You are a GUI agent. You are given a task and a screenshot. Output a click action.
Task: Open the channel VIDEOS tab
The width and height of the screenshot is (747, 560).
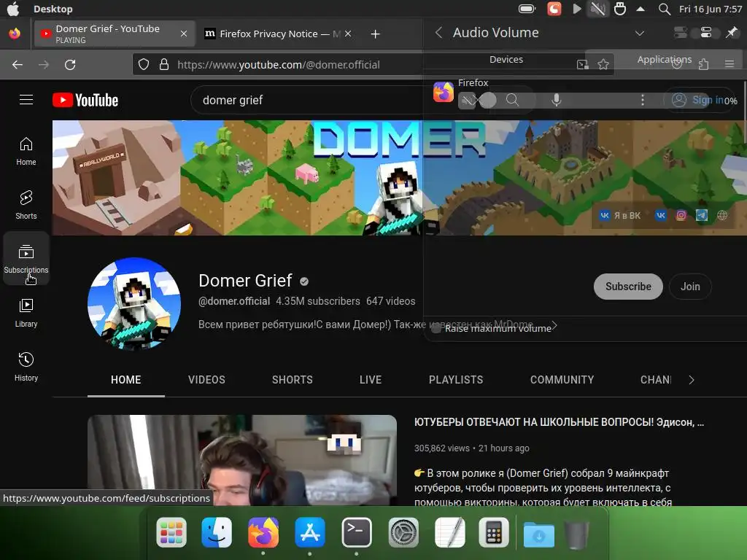[x=206, y=380]
